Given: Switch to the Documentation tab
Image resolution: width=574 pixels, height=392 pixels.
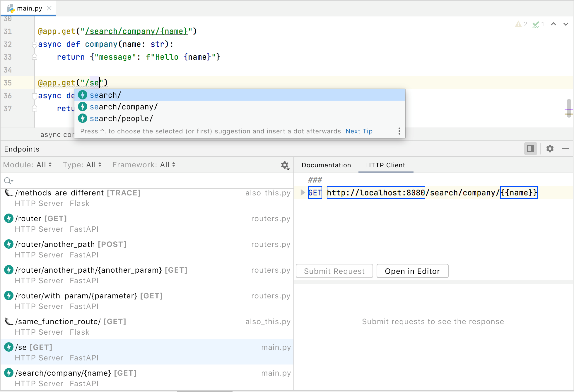Looking at the screenshot, I should (x=326, y=165).
